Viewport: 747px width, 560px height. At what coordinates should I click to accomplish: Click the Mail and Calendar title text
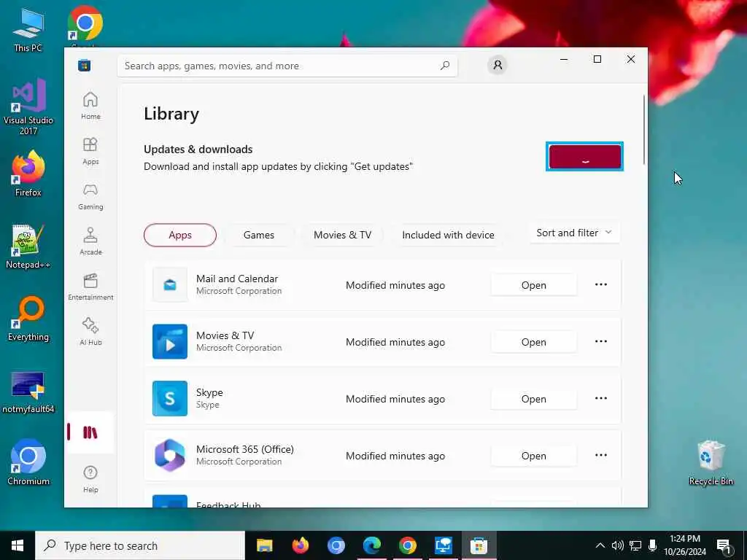pyautogui.click(x=237, y=279)
